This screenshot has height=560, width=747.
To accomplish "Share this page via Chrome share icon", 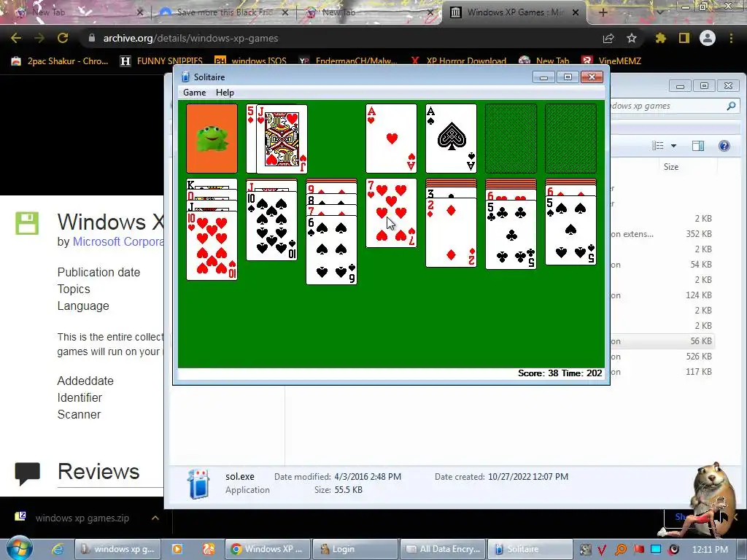I will 608,38.
